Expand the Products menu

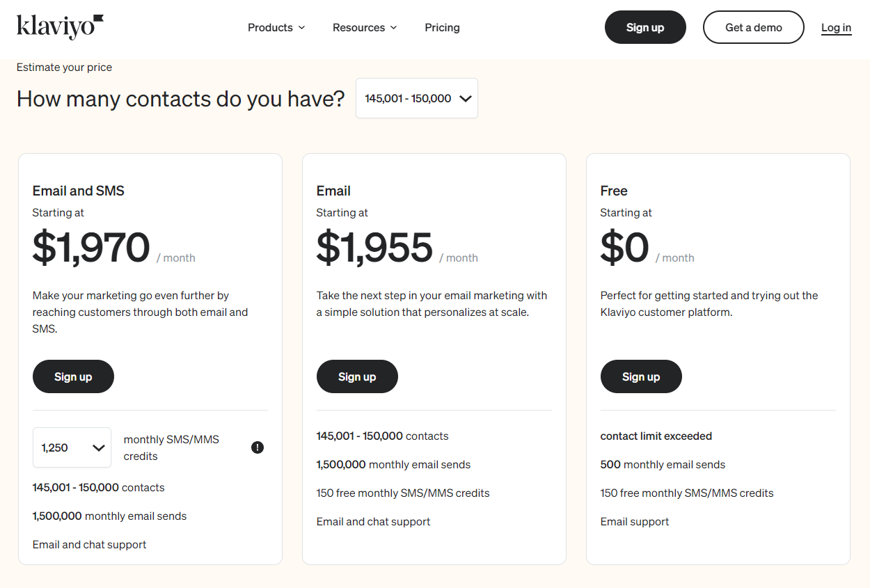point(276,28)
